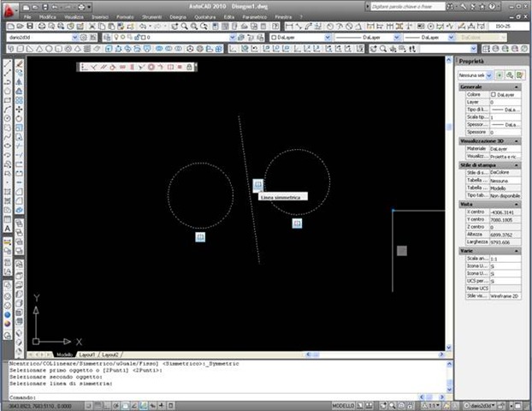Click the Save icon in standard toolbar
The image size is (532, 411).
pyautogui.click(x=30, y=27)
